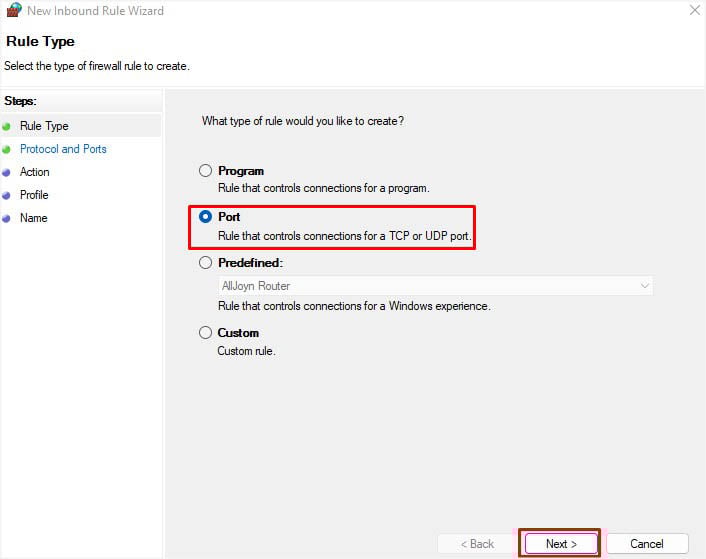Select the Action step in sidebar
Screen dimensions: 706x559
click(x=34, y=172)
